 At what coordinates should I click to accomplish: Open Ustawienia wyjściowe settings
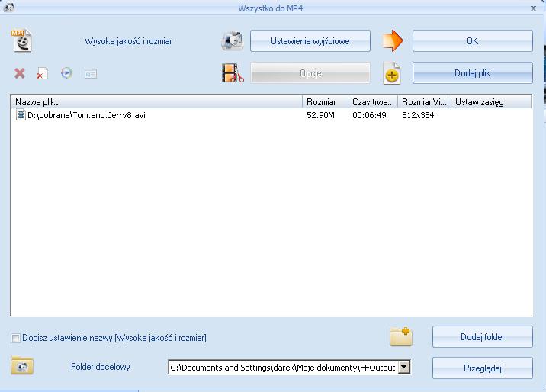(310, 41)
